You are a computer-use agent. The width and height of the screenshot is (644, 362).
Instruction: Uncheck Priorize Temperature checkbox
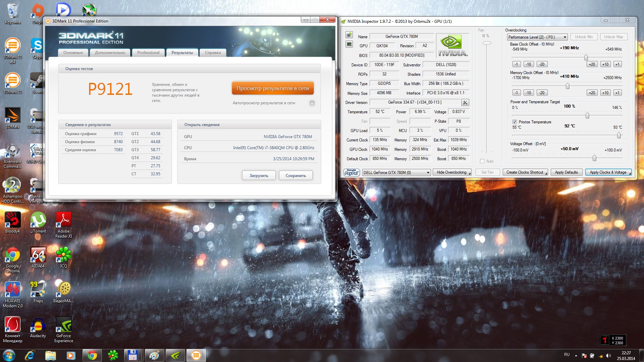[x=515, y=122]
